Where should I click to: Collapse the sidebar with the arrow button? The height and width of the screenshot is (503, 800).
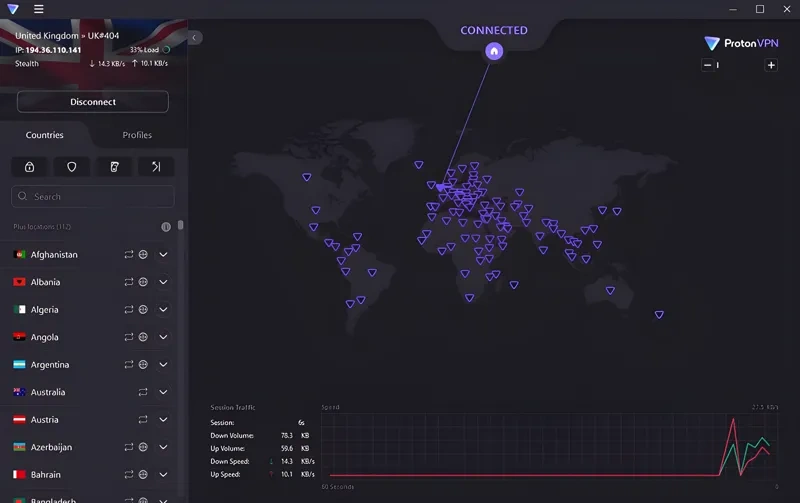(x=194, y=38)
